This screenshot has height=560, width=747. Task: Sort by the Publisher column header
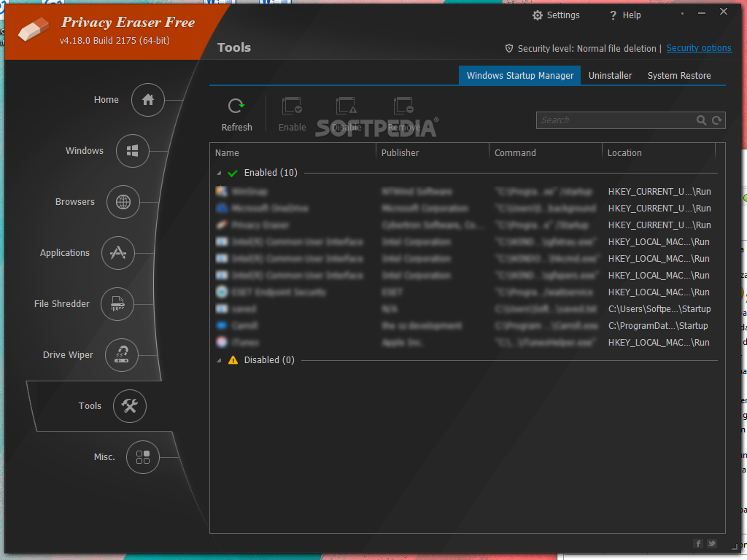click(433, 153)
